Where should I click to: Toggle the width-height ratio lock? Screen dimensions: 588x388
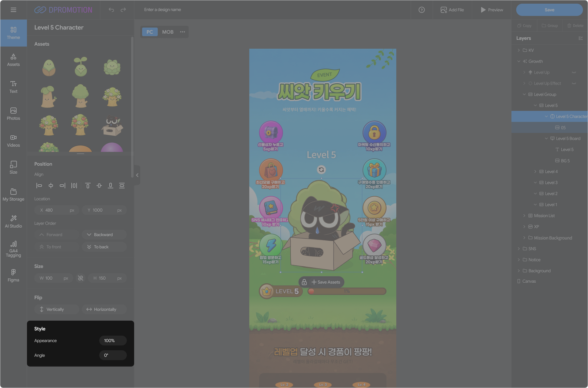click(x=81, y=278)
